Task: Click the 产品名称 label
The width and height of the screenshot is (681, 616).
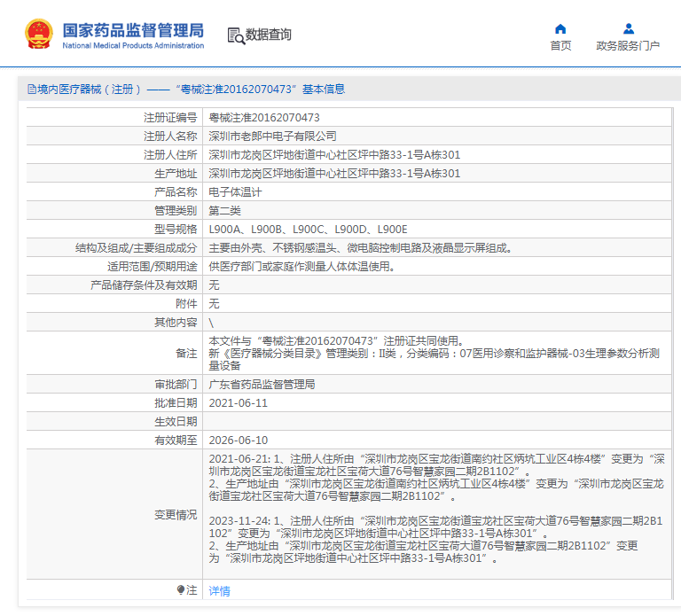Action: click(x=176, y=192)
